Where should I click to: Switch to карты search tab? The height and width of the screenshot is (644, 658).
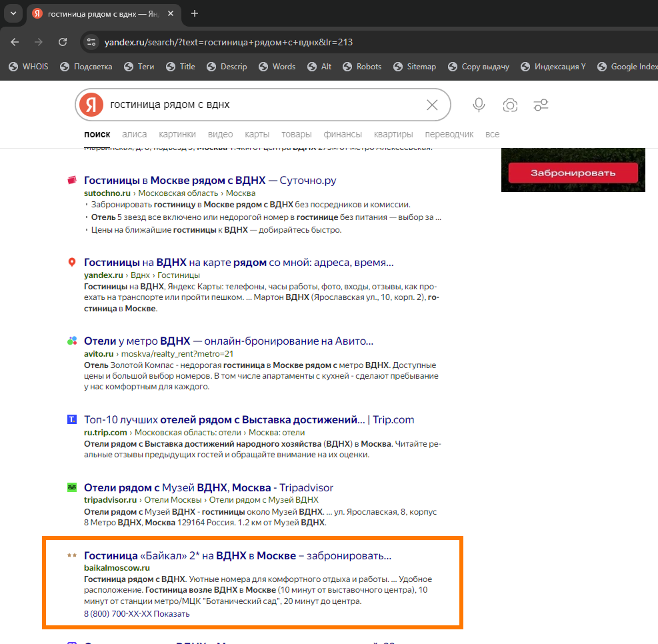[x=257, y=134]
